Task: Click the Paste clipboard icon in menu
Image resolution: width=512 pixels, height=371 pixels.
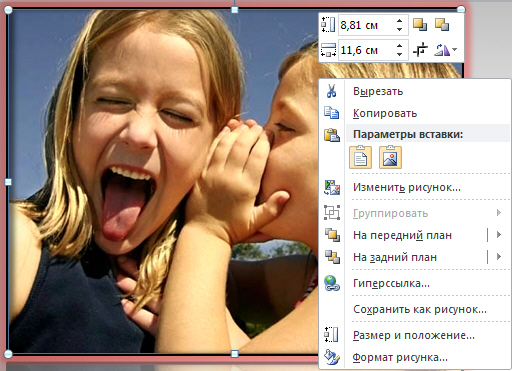Action: pos(332,135)
